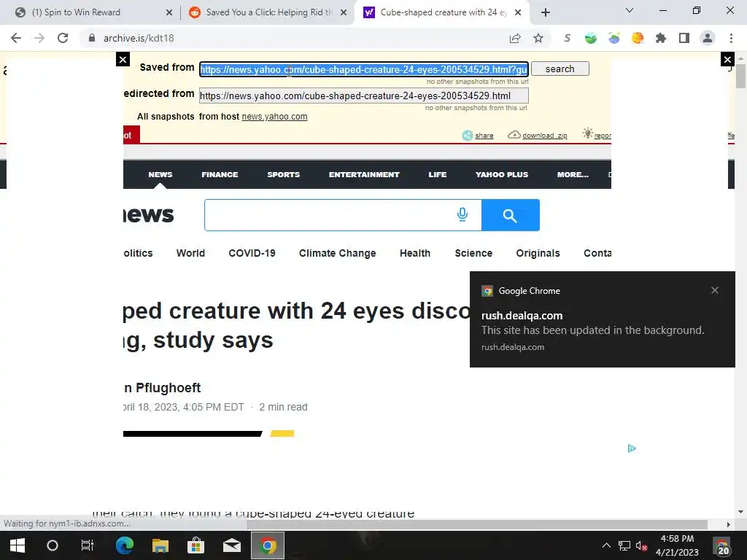Open Yahoo NEWS nav item

point(160,175)
